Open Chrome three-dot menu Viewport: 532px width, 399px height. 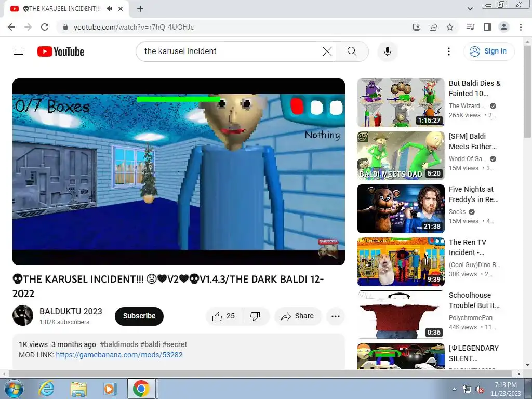point(521,27)
